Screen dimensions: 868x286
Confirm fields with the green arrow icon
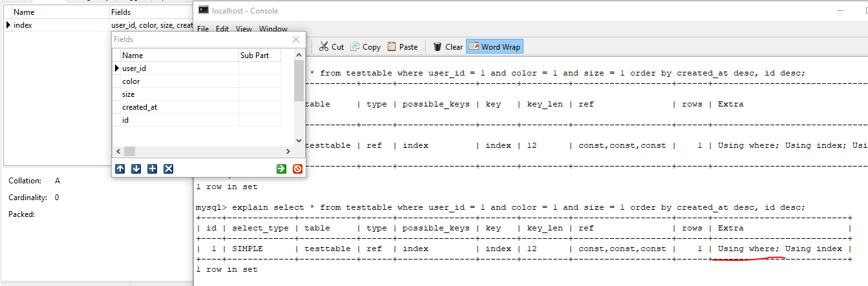(x=281, y=169)
